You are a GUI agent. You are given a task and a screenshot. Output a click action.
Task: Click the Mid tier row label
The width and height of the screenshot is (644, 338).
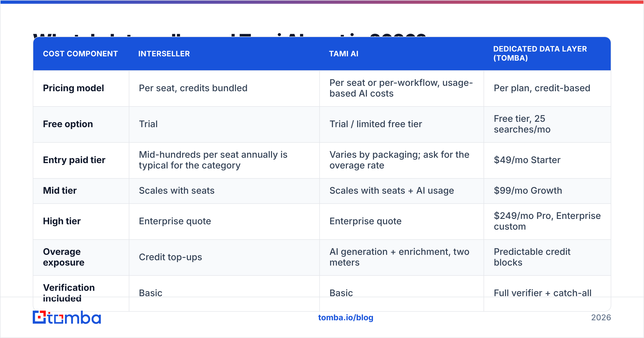tap(60, 190)
